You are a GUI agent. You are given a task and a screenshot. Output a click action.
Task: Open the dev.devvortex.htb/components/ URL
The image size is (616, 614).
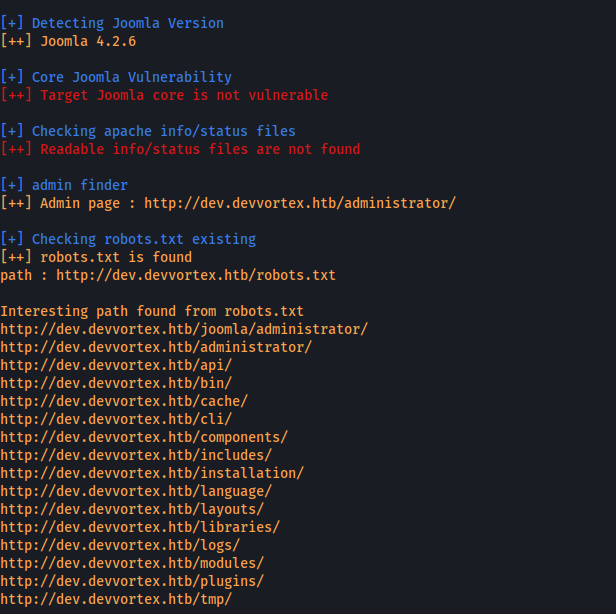point(144,437)
